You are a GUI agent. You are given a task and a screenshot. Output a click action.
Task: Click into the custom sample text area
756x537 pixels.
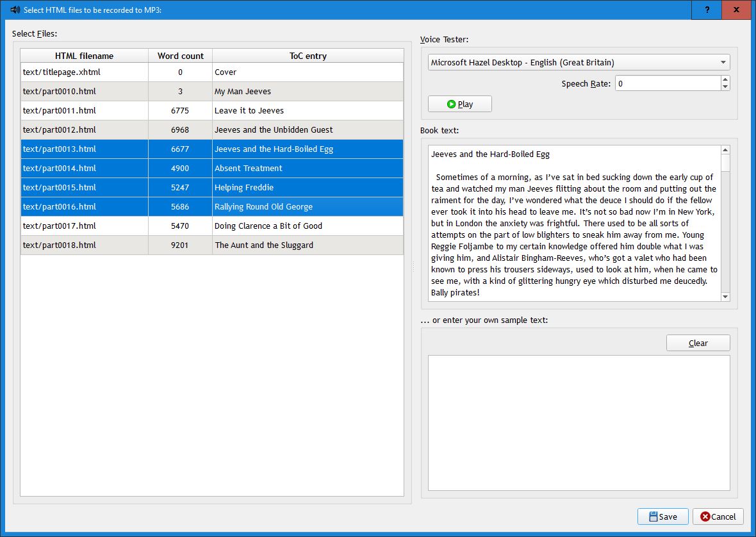coord(579,423)
